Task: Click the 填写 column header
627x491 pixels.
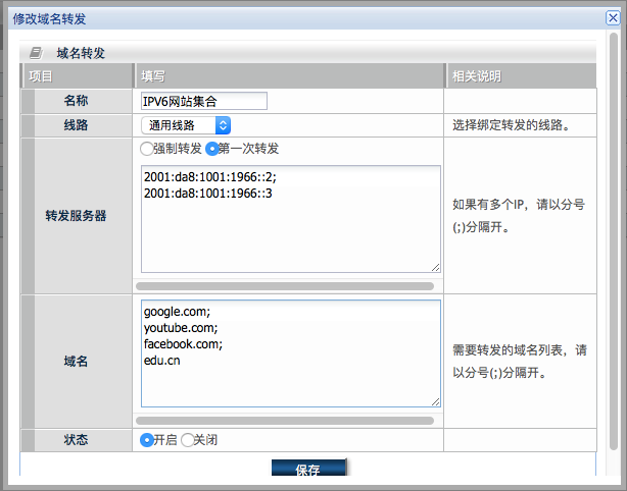Action: (289, 76)
